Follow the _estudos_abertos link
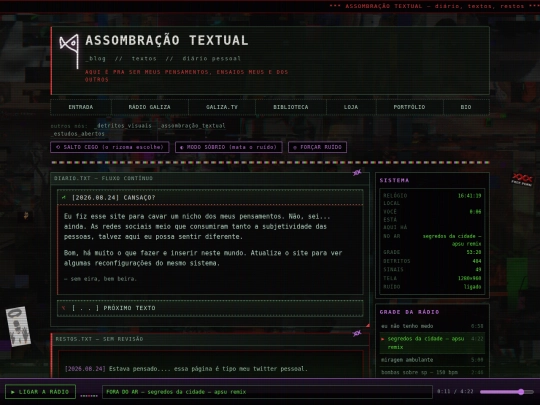This screenshot has width=540, height=405. (x=77, y=134)
